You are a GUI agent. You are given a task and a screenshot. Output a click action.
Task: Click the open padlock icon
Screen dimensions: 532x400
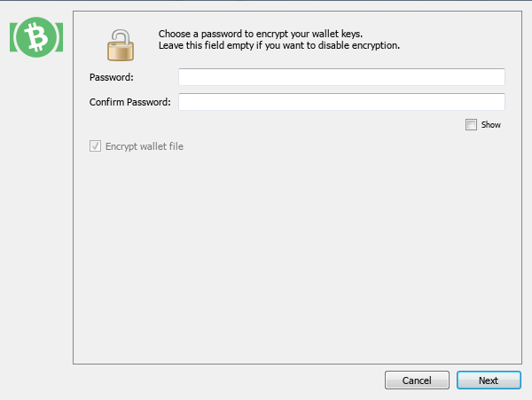pyautogui.click(x=121, y=45)
